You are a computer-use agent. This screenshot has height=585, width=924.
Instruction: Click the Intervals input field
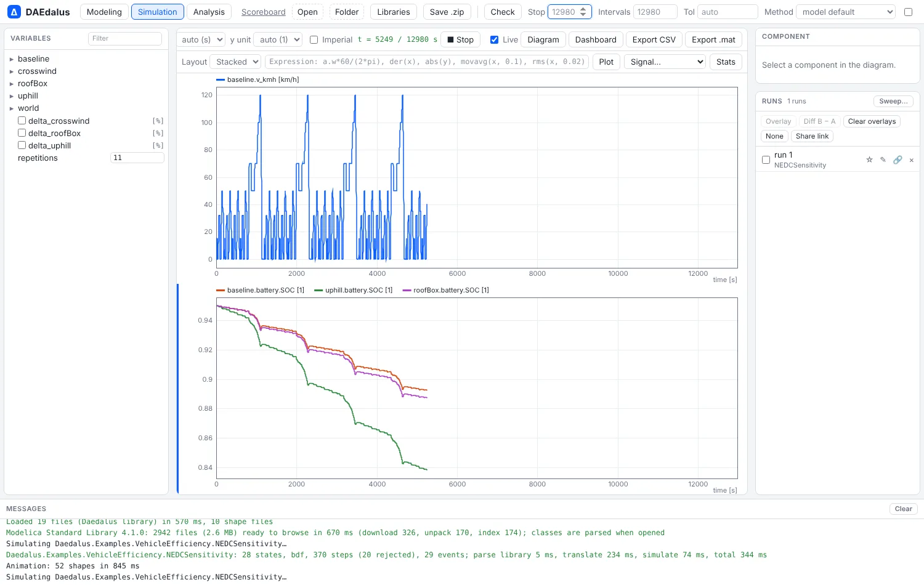click(655, 12)
